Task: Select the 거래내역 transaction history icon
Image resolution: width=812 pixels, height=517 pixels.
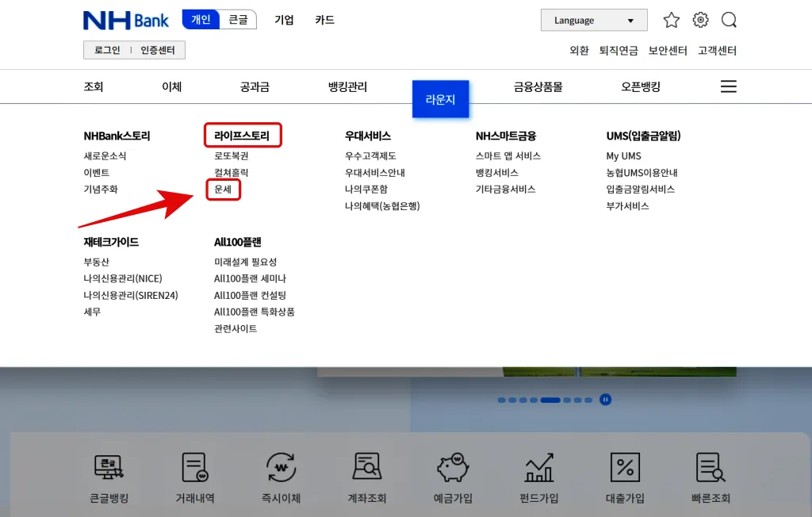Action: 193,473
